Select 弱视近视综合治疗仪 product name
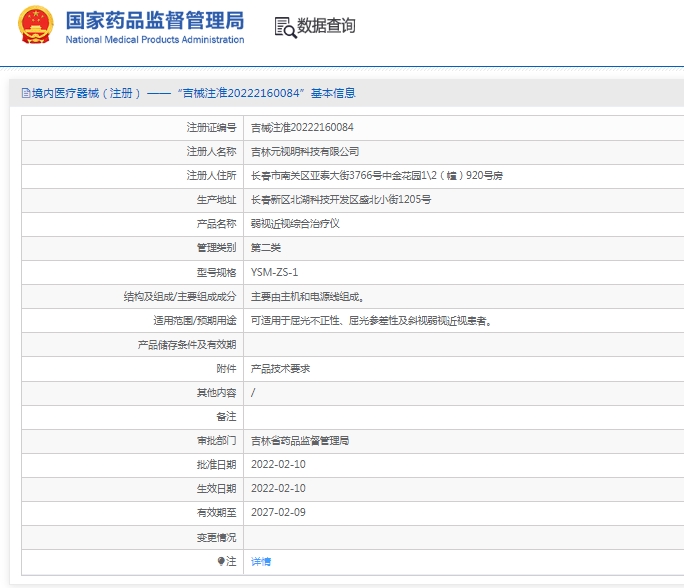 pyautogui.click(x=295, y=224)
